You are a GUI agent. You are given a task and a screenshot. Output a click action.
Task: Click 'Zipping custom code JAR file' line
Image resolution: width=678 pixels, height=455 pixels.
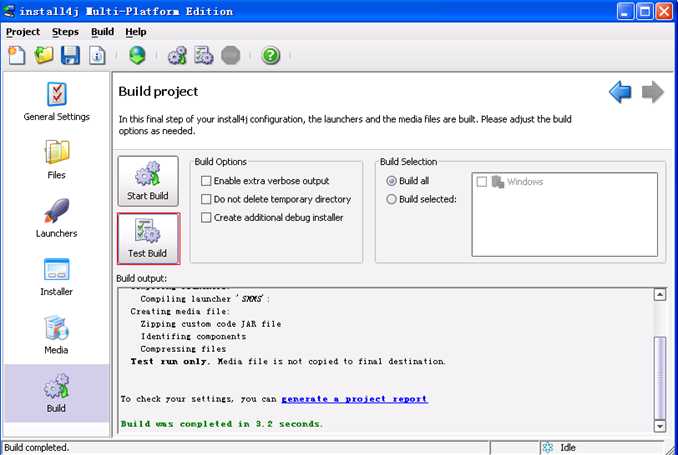(211, 324)
